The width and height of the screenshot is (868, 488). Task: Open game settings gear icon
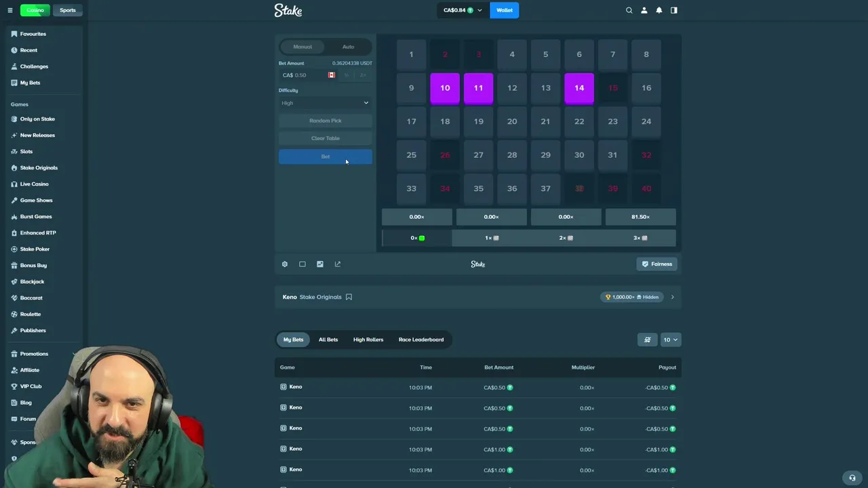tap(285, 264)
